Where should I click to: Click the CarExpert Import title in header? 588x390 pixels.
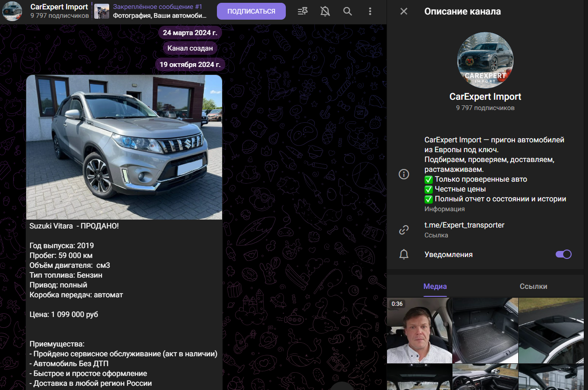59,7
